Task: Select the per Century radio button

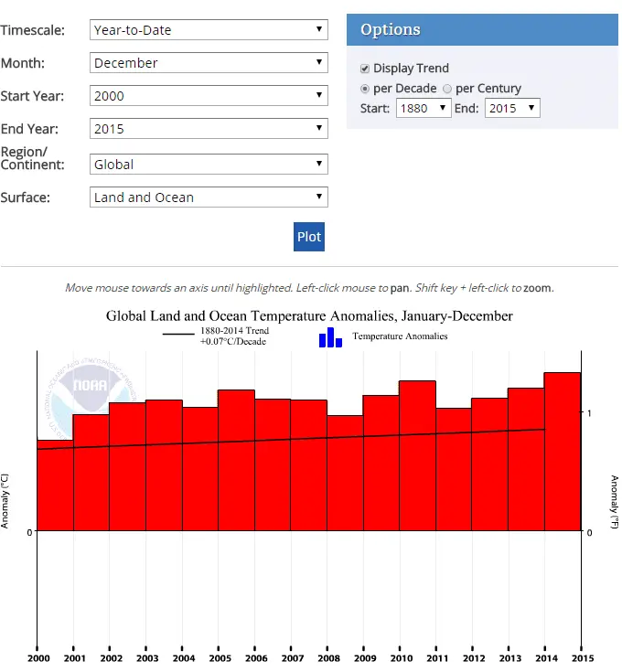Action: pos(447,89)
